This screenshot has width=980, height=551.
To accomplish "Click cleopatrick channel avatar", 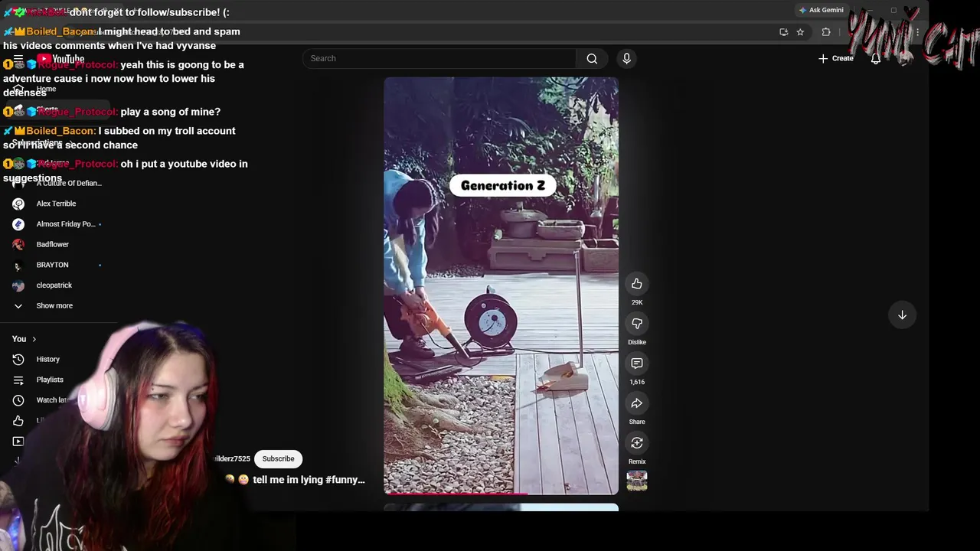I will click(18, 285).
